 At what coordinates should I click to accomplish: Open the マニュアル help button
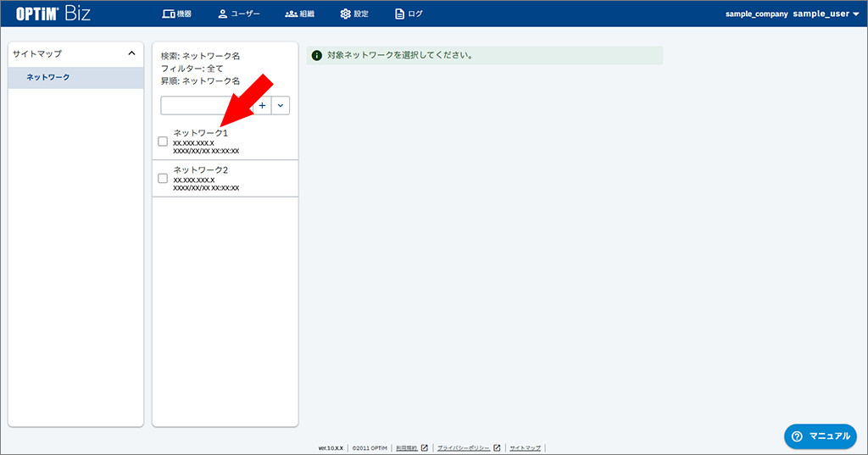[x=821, y=436]
